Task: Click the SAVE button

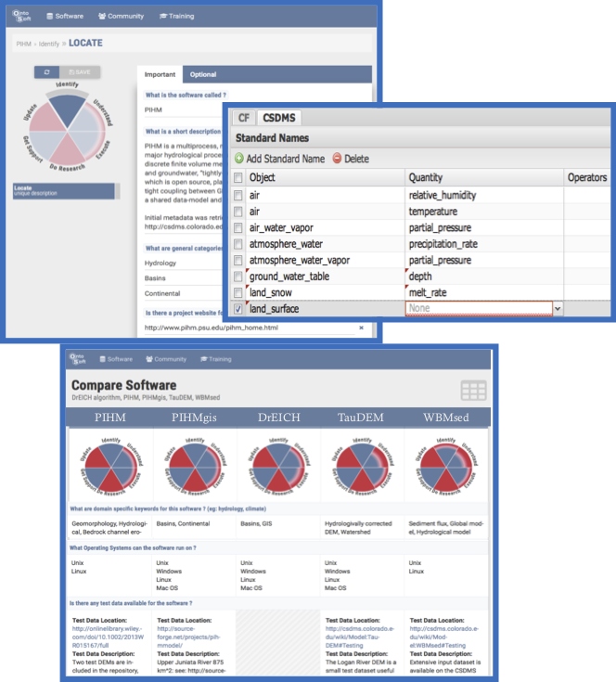Action: tap(80, 72)
